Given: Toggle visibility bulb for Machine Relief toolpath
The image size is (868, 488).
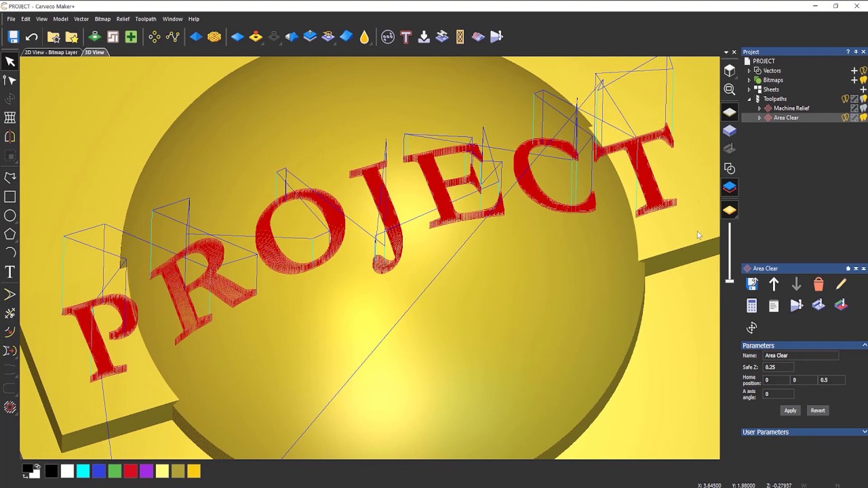Looking at the screenshot, I should point(863,108).
